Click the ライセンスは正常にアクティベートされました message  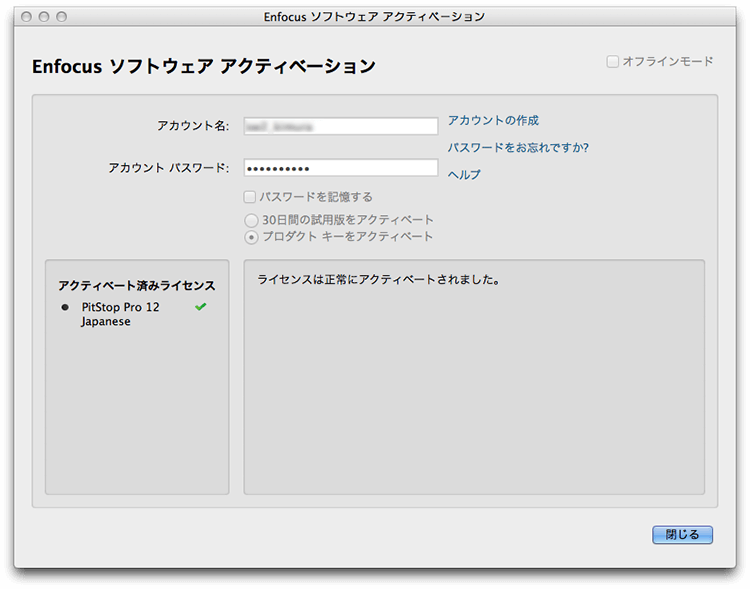point(378,280)
